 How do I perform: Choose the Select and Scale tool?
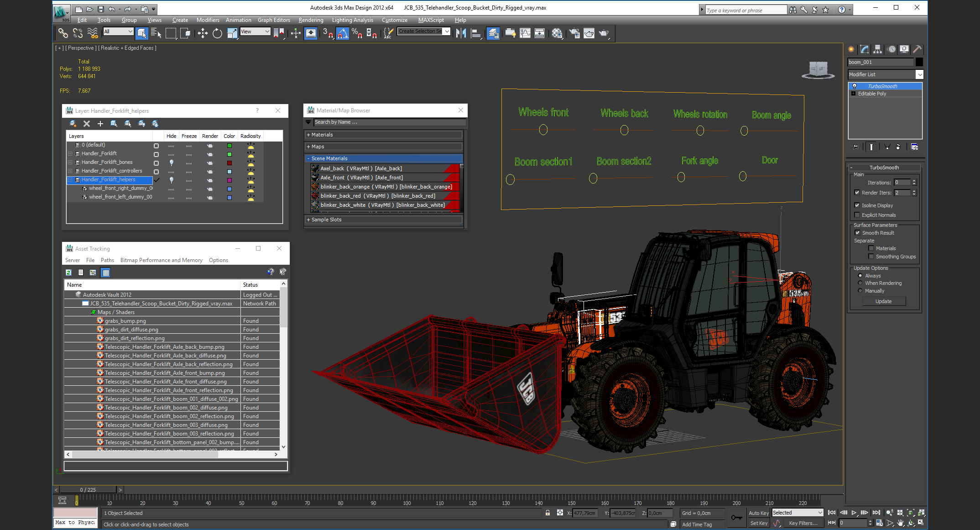tap(232, 33)
